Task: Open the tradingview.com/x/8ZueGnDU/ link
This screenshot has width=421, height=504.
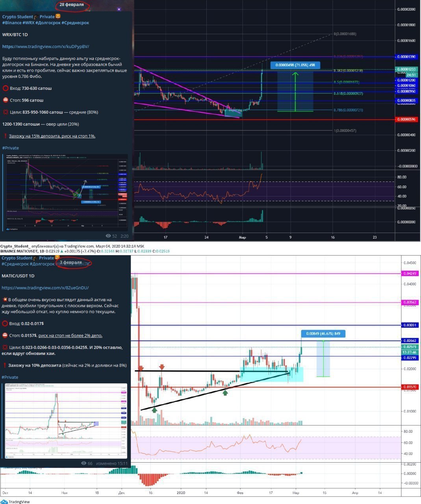Action: click(x=45, y=288)
